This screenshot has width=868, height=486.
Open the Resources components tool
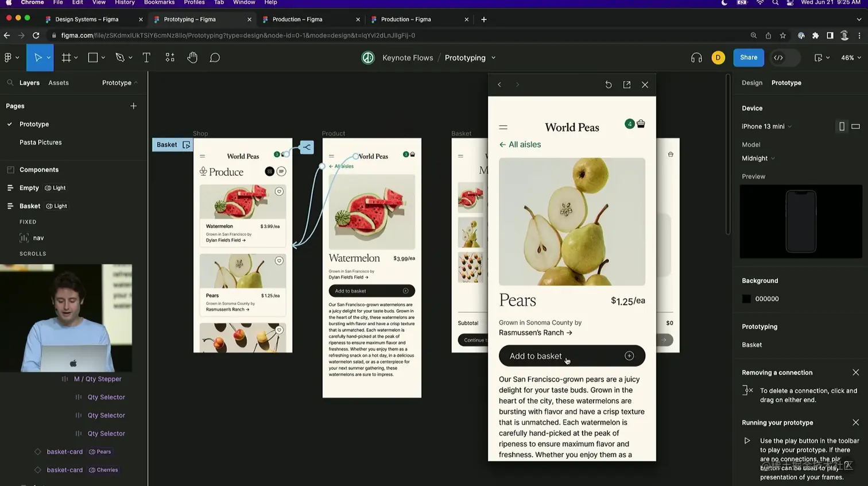pyautogui.click(x=170, y=57)
